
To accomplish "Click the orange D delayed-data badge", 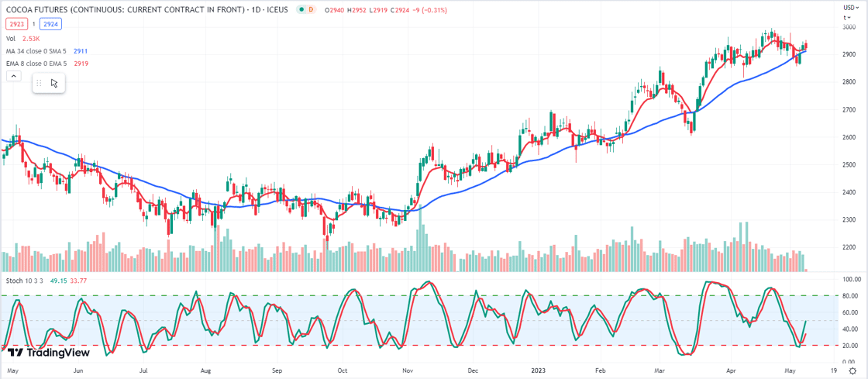I will [x=310, y=10].
